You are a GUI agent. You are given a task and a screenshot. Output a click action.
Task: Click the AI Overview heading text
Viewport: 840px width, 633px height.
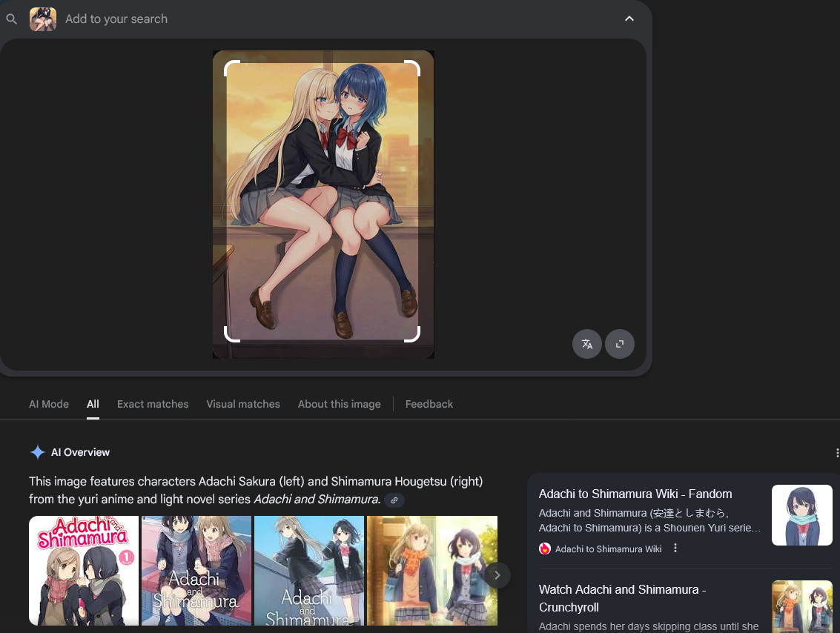point(80,453)
